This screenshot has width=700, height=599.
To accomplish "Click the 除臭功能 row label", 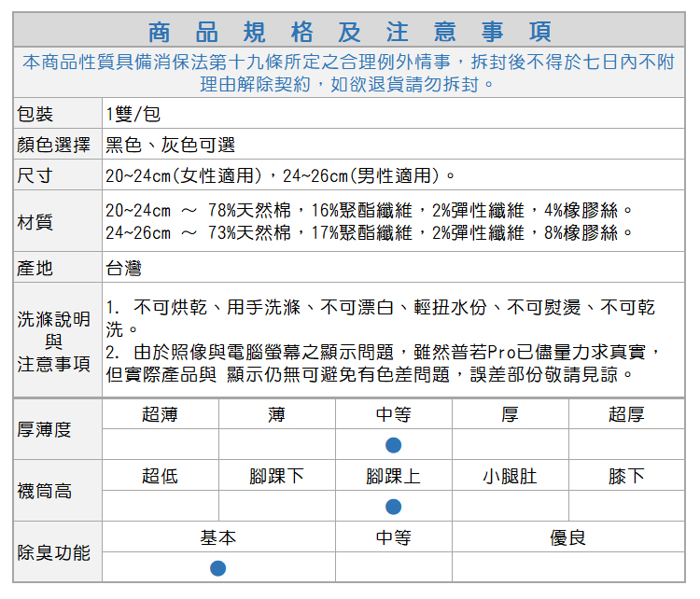I will coord(54,552).
